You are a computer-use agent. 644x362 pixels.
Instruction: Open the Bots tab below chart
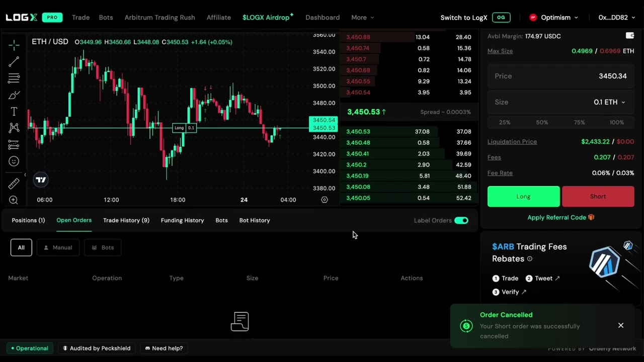[221, 220]
